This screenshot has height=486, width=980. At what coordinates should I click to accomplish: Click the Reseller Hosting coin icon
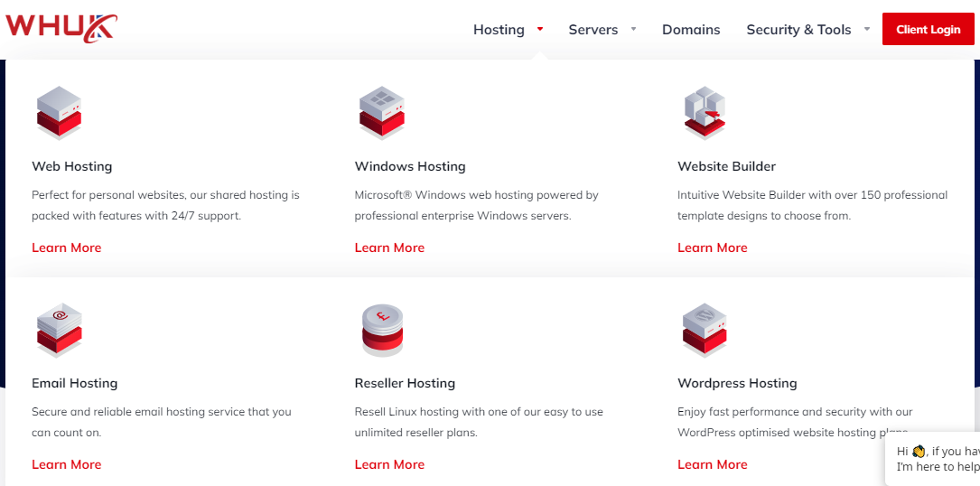pyautogui.click(x=382, y=330)
